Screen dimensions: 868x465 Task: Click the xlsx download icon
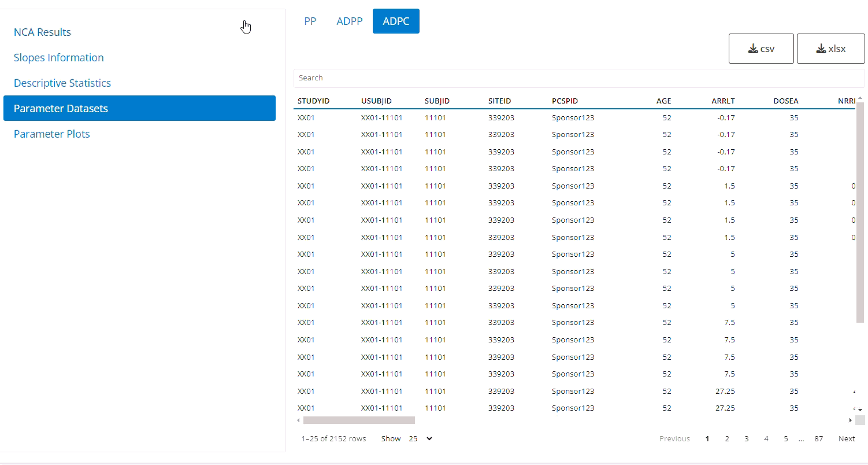[x=821, y=48]
